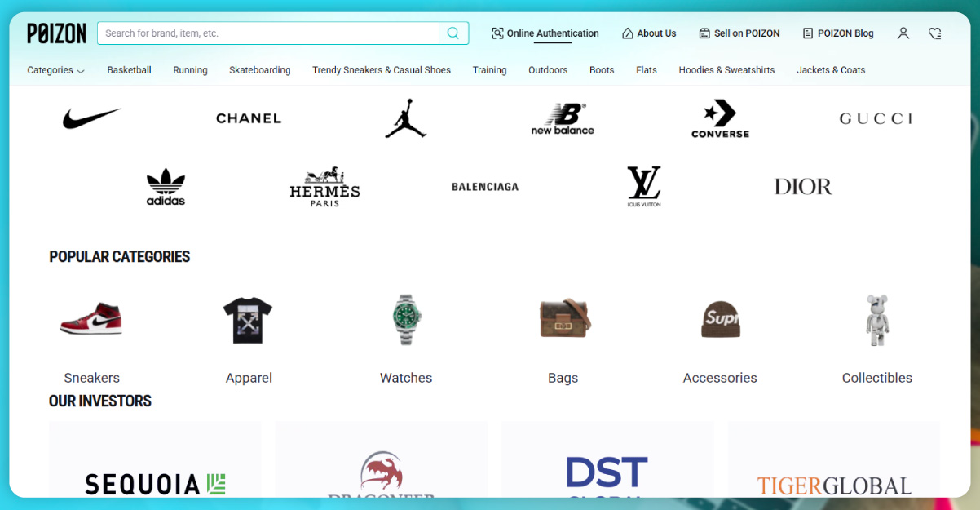
Task: Open the Sneakers category thumbnail
Action: pos(91,320)
